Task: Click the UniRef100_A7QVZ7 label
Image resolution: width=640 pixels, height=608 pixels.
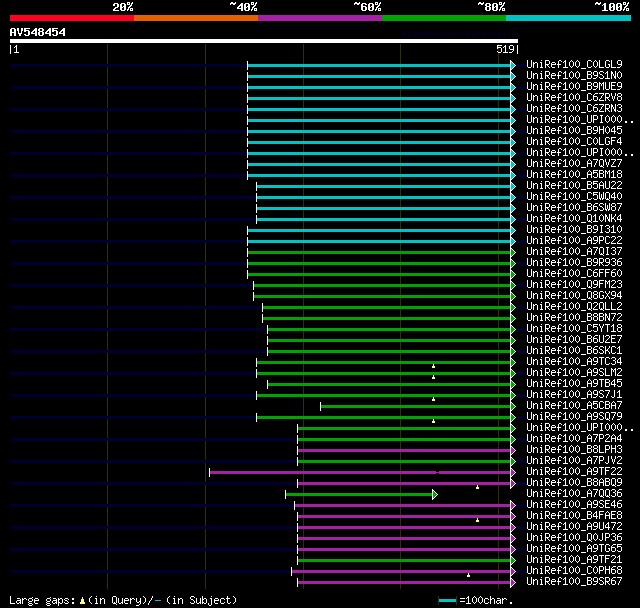Action: coord(574,164)
